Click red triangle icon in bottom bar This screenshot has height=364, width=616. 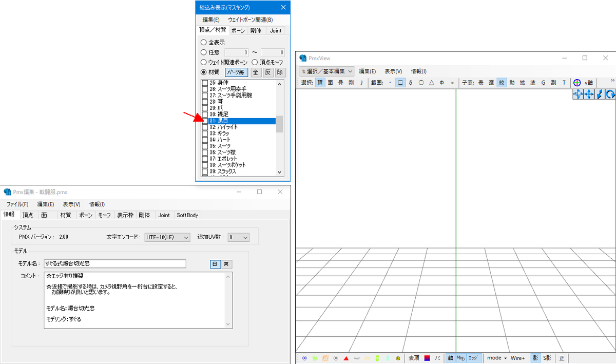pos(346,358)
